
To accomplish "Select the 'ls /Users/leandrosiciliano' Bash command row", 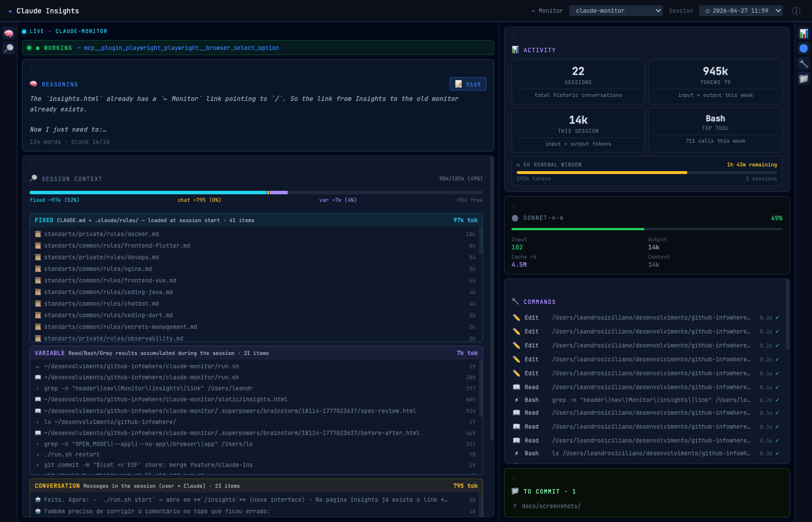I will [x=646, y=454].
